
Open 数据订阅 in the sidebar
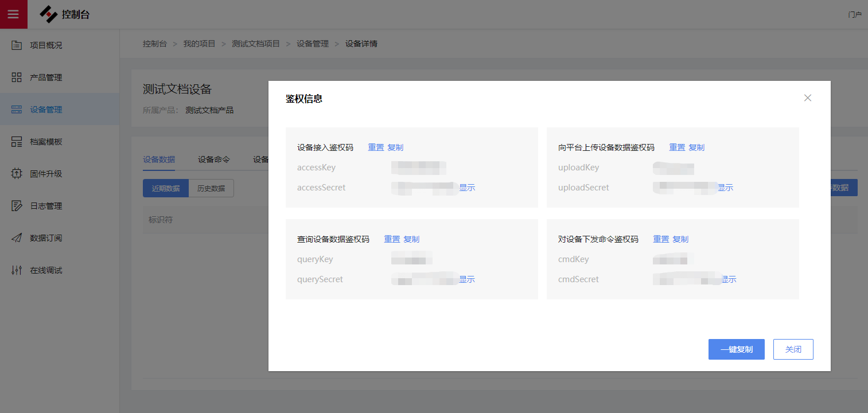pos(46,238)
